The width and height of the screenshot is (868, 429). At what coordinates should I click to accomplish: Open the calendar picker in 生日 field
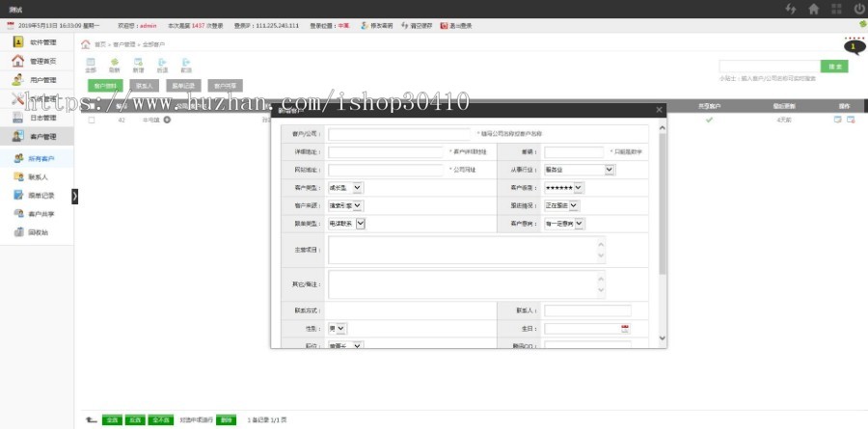click(x=625, y=329)
